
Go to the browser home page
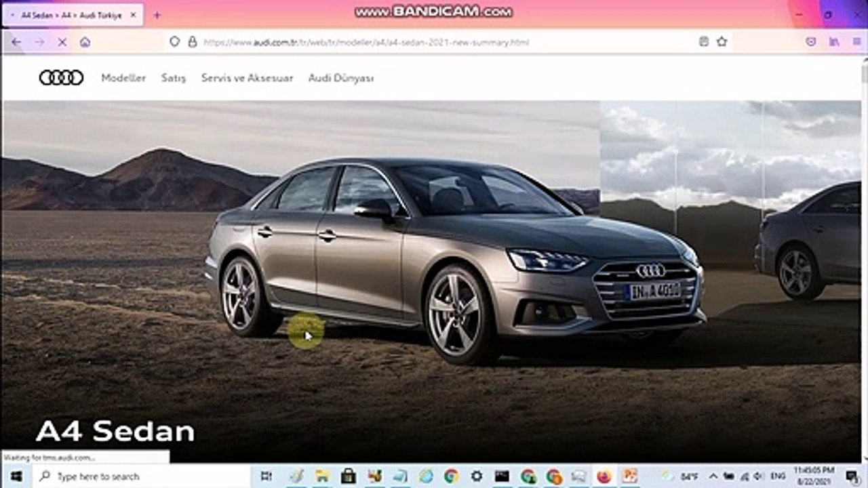point(85,42)
